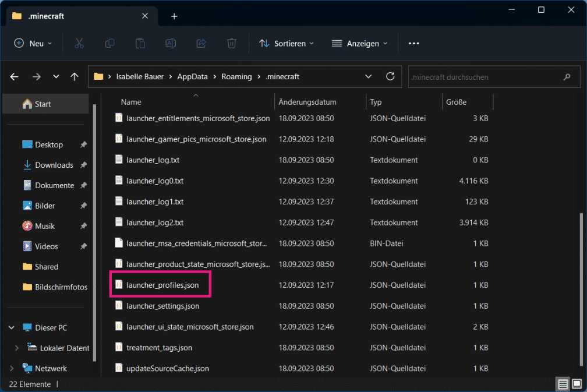Go forward with the right arrow
The width and height of the screenshot is (587, 392).
point(36,77)
